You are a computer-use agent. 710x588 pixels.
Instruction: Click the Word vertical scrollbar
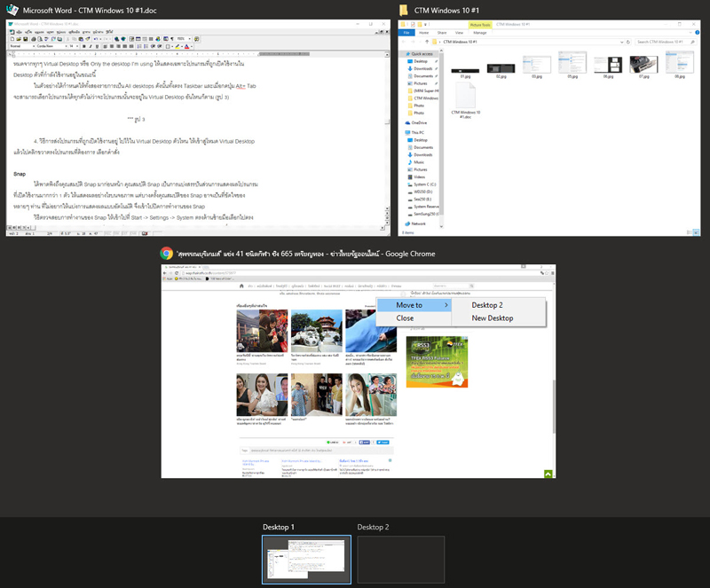pyautogui.click(x=387, y=131)
